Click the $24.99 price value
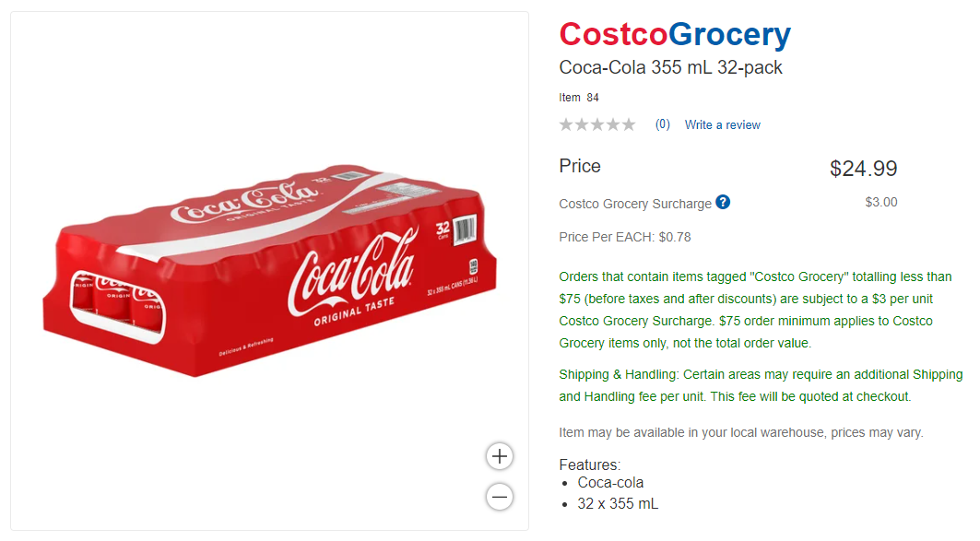The height and width of the screenshot is (541, 980). pyautogui.click(x=863, y=169)
